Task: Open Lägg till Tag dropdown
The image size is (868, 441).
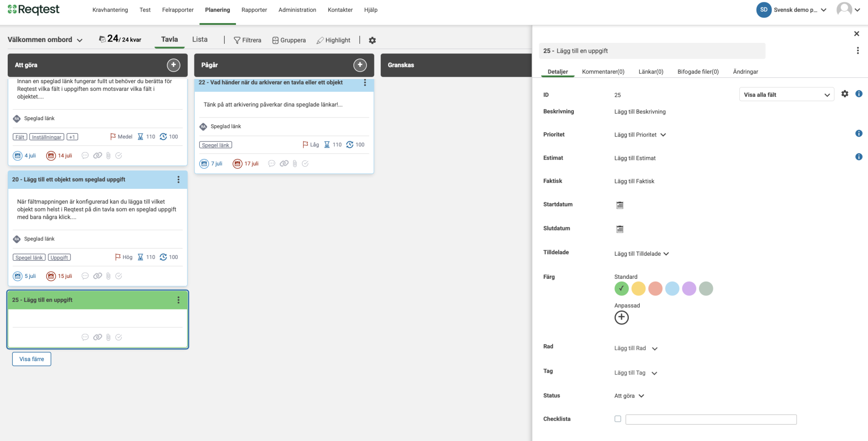Action: click(636, 373)
